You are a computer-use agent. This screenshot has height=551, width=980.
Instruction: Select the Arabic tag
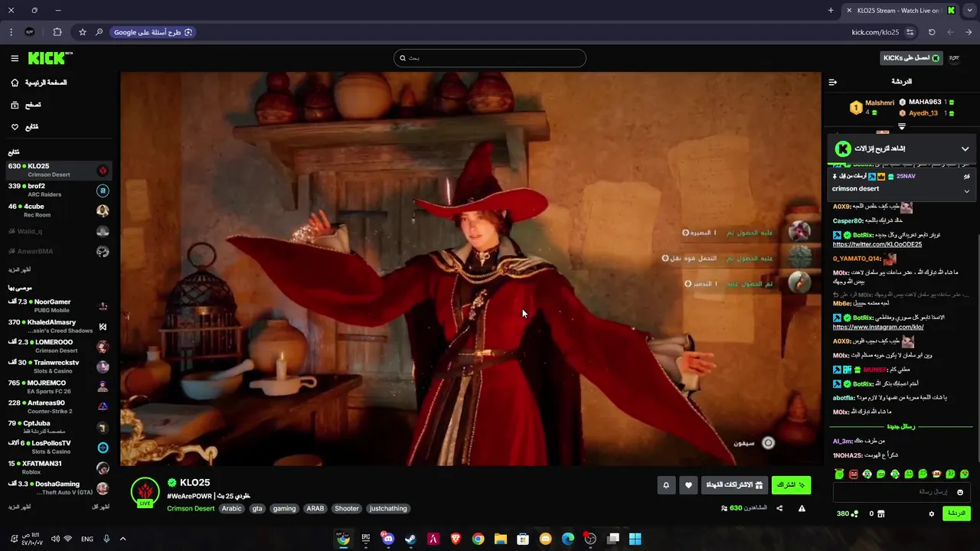231,508
